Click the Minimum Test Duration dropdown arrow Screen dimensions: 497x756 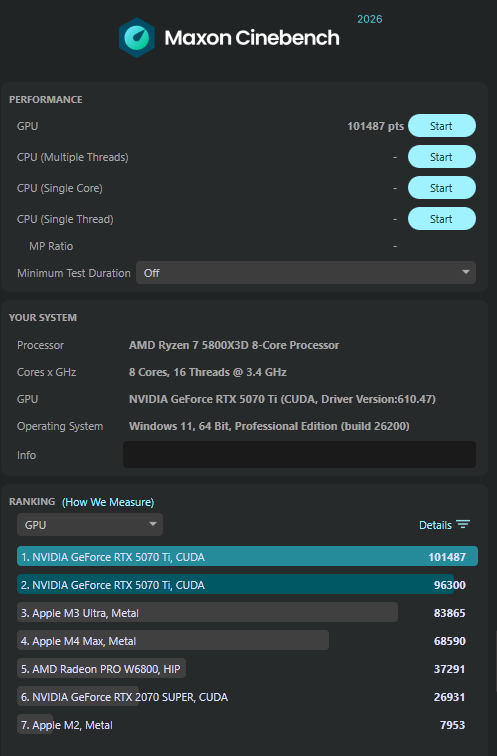(x=466, y=272)
